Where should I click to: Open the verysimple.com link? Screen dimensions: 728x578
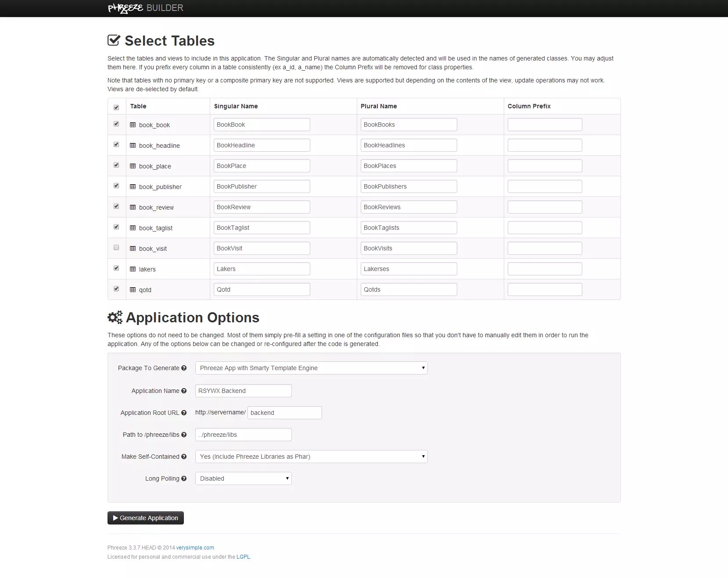pos(195,548)
